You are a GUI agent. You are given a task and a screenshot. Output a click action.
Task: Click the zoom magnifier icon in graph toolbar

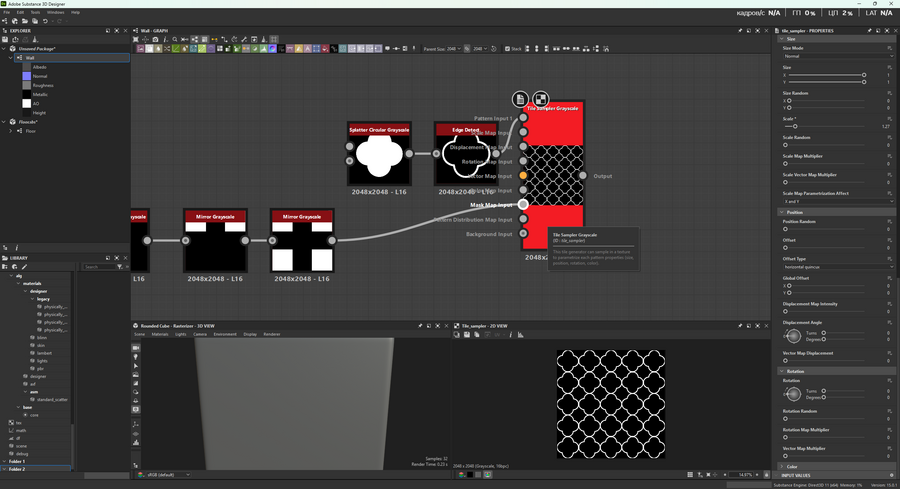click(x=174, y=40)
